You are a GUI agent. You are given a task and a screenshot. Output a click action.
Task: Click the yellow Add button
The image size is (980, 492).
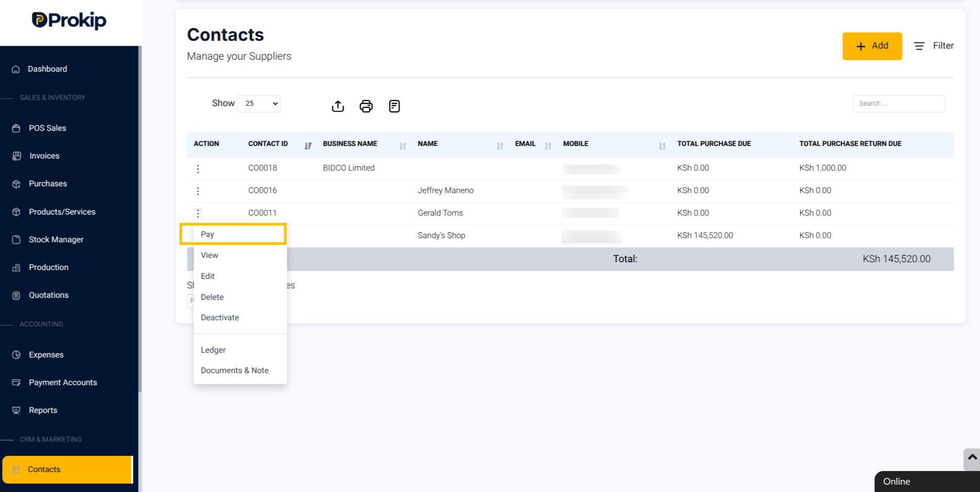tap(872, 46)
